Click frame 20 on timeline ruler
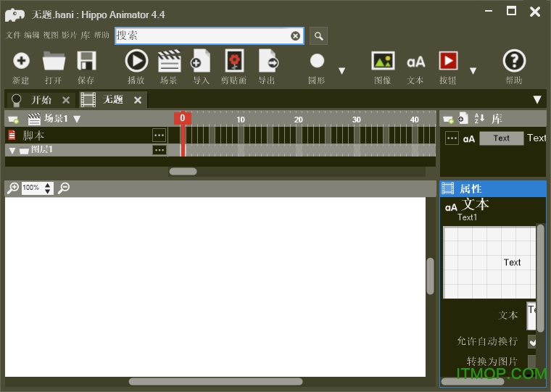Screen dimensions: 551x392 tap(299, 120)
